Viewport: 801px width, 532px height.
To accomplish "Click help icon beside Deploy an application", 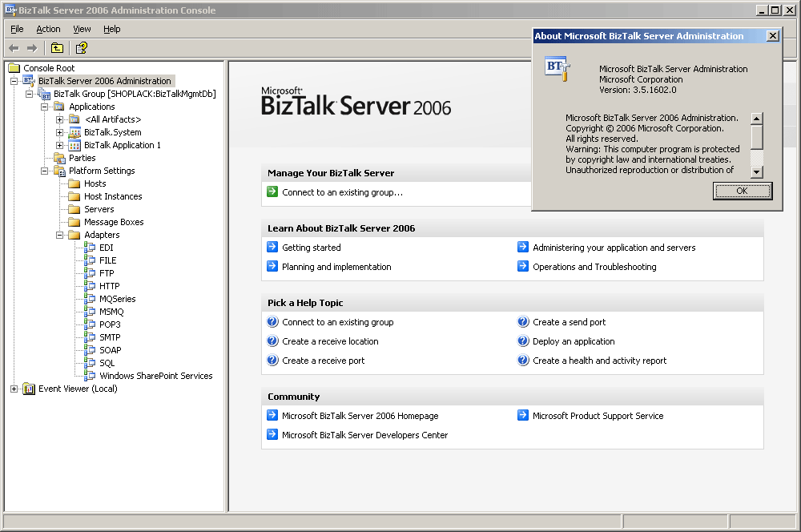I will pyautogui.click(x=523, y=341).
